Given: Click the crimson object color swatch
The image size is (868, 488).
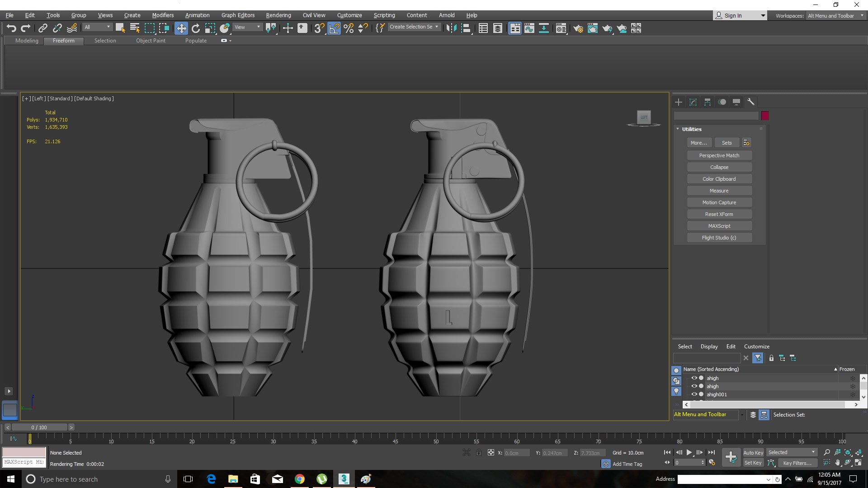Looking at the screenshot, I should [765, 116].
